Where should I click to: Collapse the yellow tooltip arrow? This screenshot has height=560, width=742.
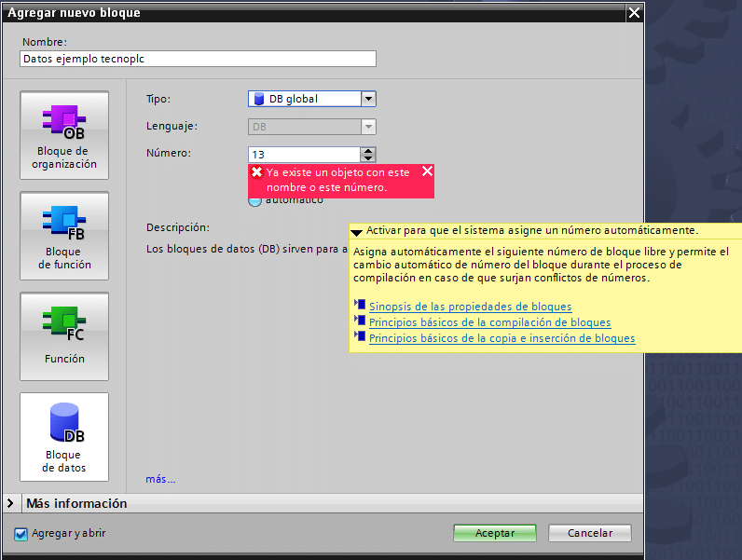[356, 231]
